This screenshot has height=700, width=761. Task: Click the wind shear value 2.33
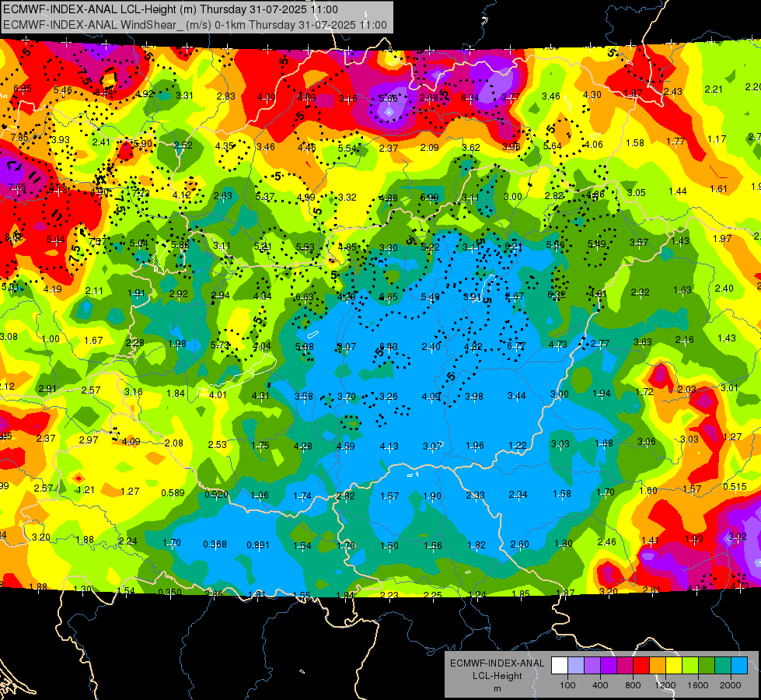tap(475, 495)
